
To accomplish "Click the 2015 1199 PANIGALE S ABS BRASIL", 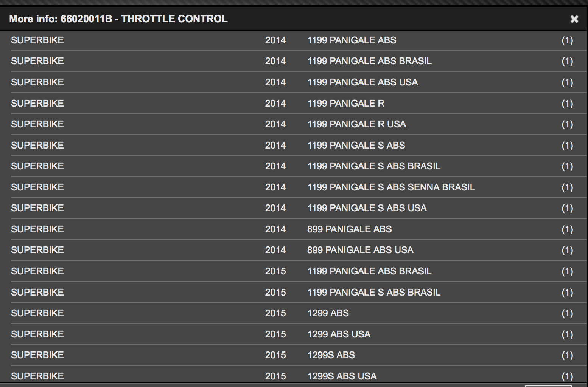I will (x=373, y=292).
